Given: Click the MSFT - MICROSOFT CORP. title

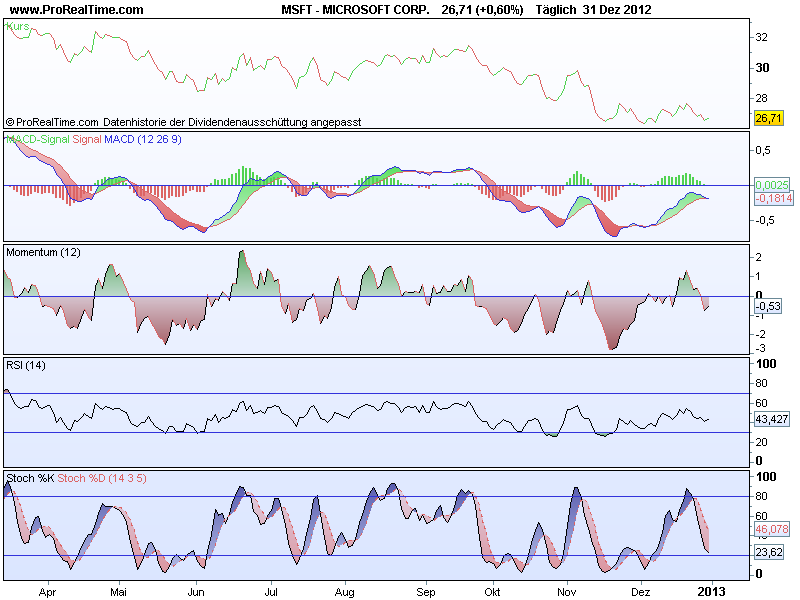Looking at the screenshot, I should [x=355, y=10].
